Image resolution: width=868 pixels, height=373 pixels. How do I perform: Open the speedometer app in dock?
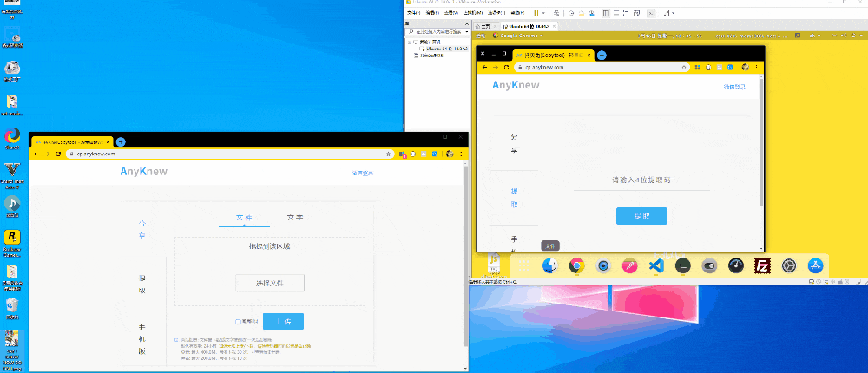pos(736,266)
